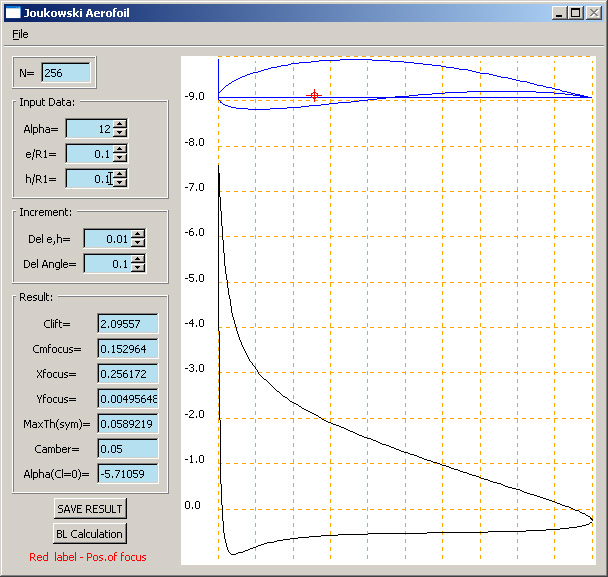Click the Camber result field 0.05

pos(128,449)
